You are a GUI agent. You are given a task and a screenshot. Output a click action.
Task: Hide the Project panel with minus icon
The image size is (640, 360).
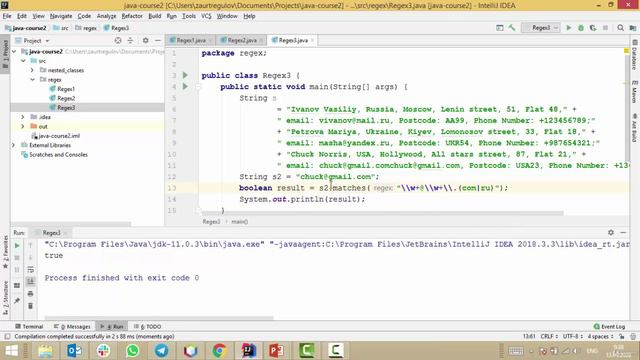158,40
